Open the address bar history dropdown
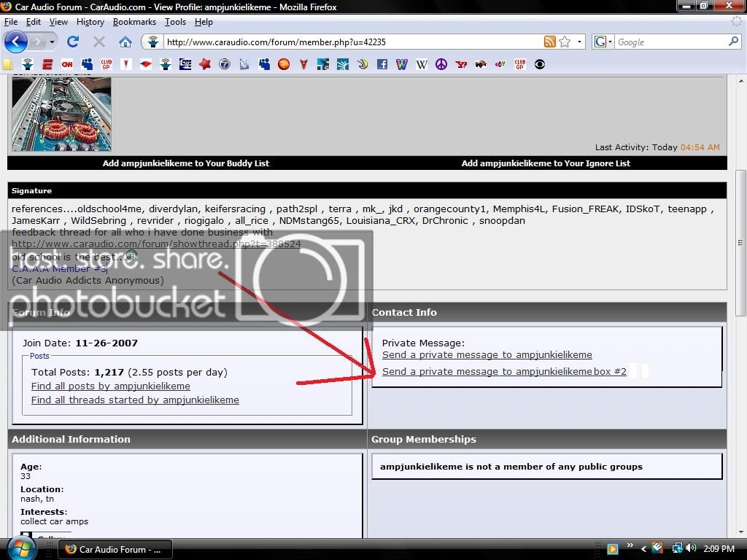The width and height of the screenshot is (747, 560). coord(579,42)
